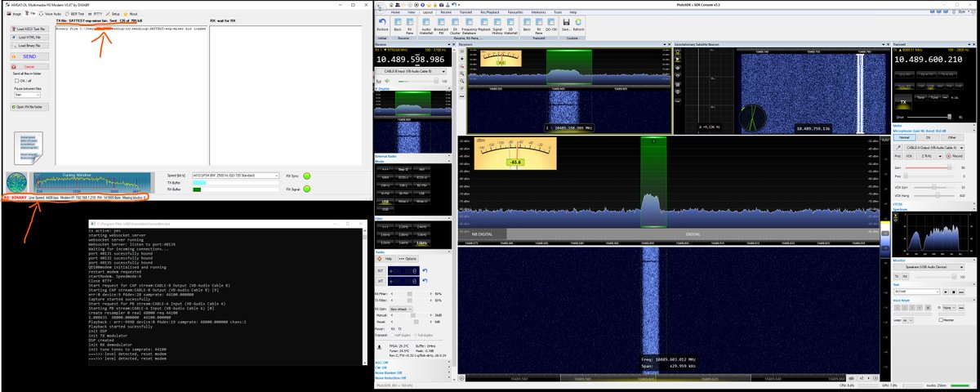
Task: Open CABLE-A Output audio device dropdown
Action: [x=935, y=148]
